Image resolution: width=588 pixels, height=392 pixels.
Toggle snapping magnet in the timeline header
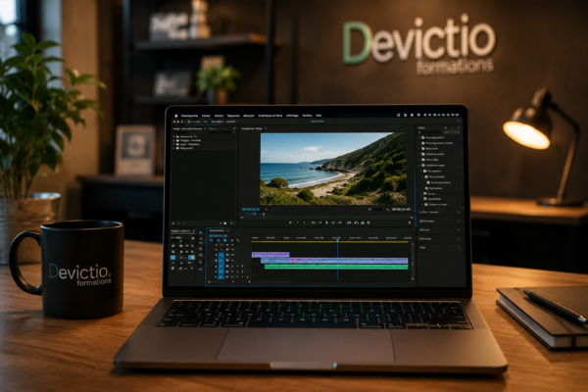[x=219, y=240]
